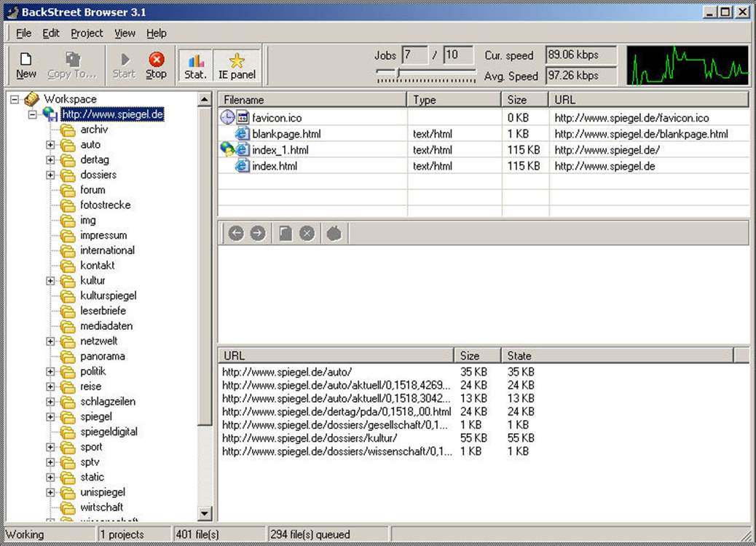Screen dimensions: 756x546
Task: Expand the netzwelt folder
Action: click(x=50, y=341)
